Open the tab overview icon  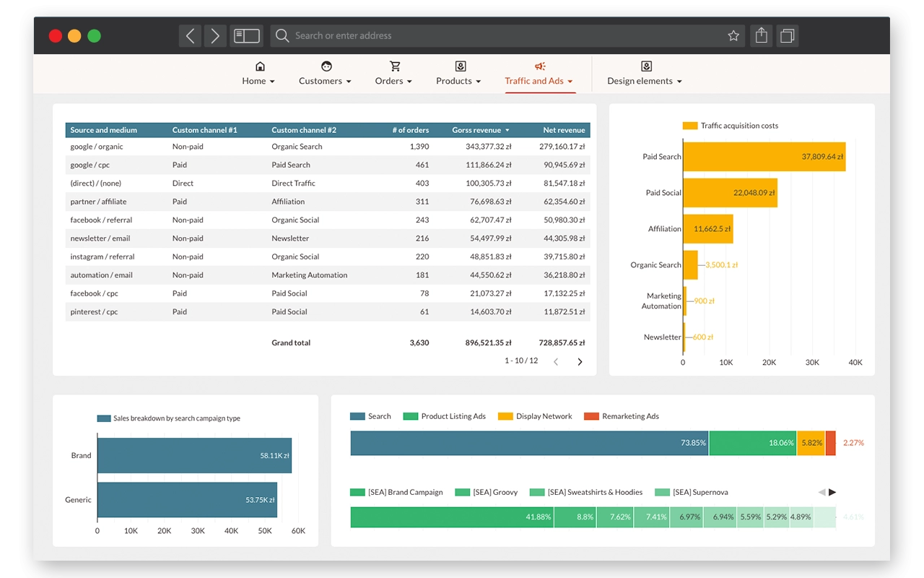(x=787, y=35)
